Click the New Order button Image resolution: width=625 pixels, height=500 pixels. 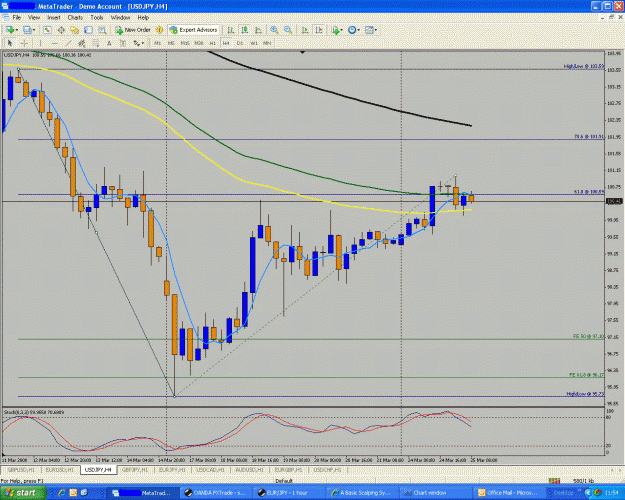[133, 30]
